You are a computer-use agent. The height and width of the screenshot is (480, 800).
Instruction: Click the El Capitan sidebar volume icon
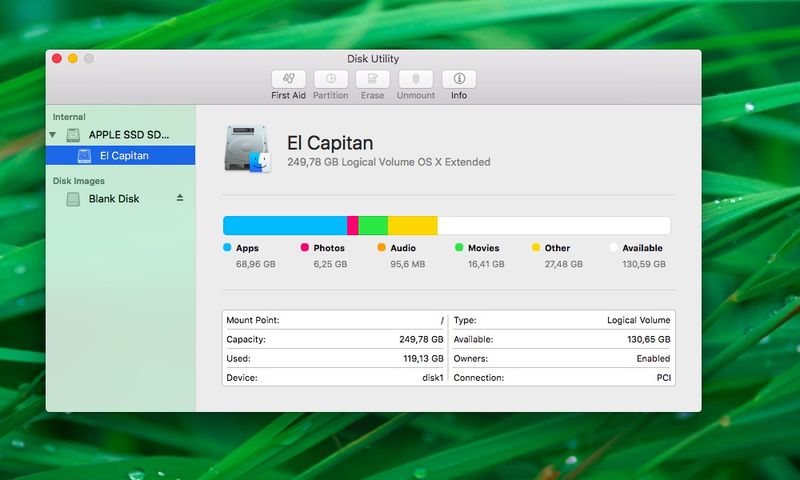pos(84,156)
